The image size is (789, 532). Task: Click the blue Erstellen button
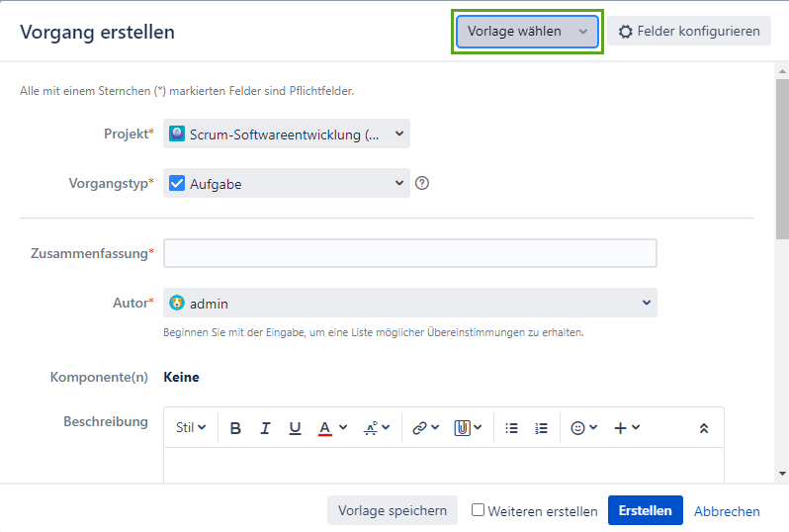pos(645,510)
